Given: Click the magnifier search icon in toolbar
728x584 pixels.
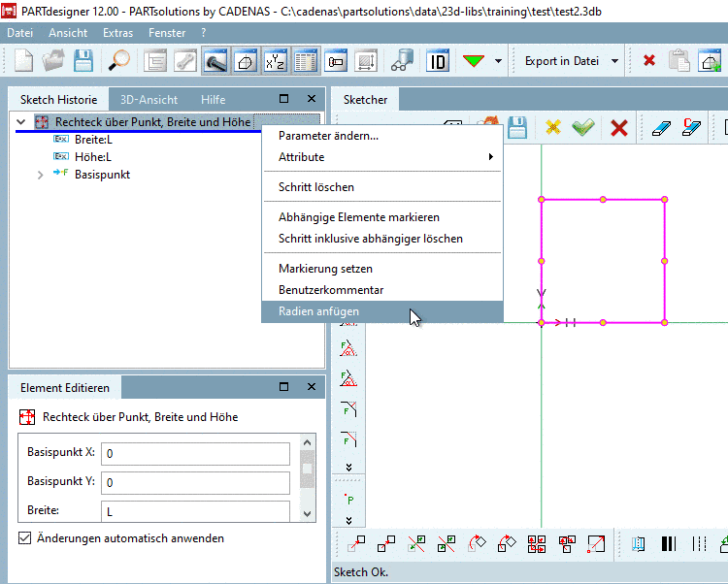Looking at the screenshot, I should (x=118, y=61).
